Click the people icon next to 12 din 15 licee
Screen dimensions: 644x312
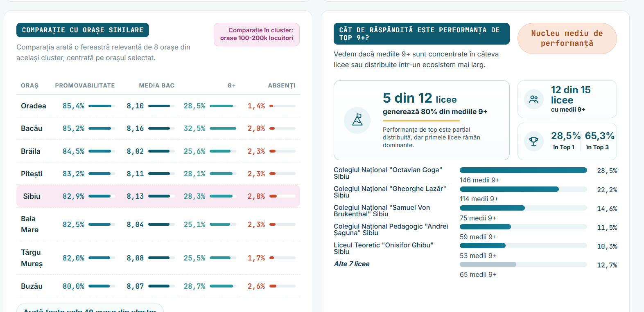tap(534, 99)
